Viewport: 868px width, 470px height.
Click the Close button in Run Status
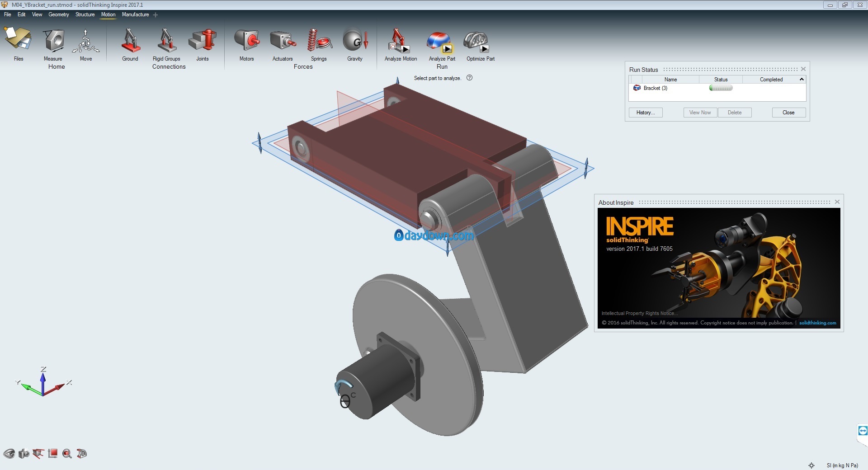click(x=788, y=113)
